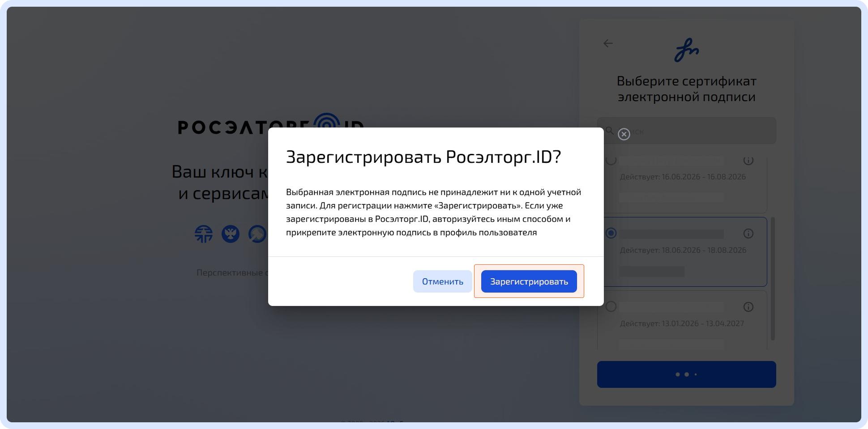Go back using the left arrow icon
Screen dimensions: 868x429
click(x=608, y=43)
